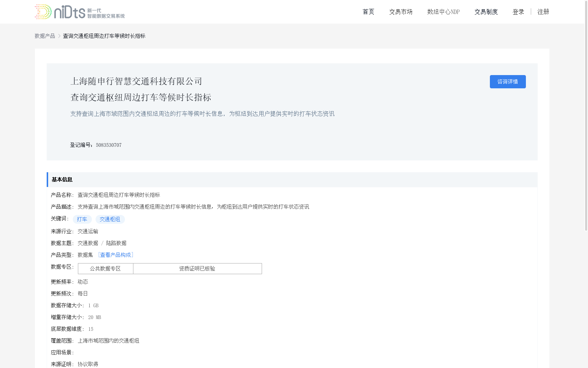Click the 每日 update frequency value
The image size is (588, 368).
[83, 293]
